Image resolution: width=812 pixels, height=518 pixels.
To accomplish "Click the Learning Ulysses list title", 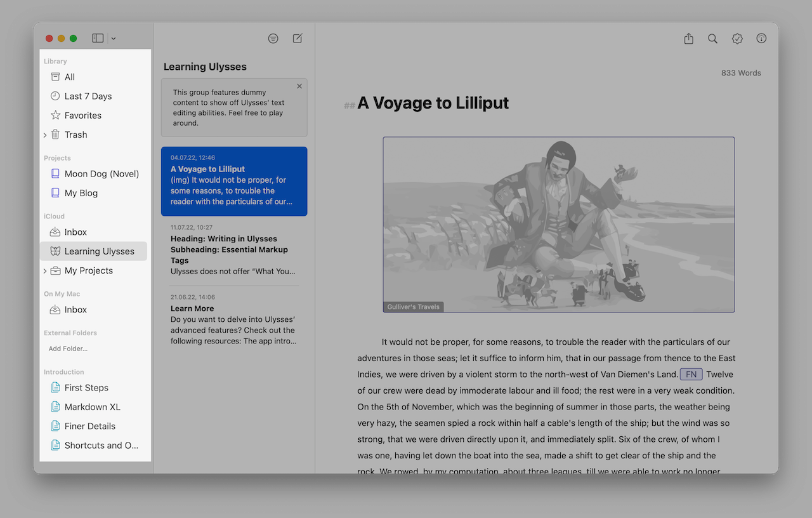I will tap(205, 67).
